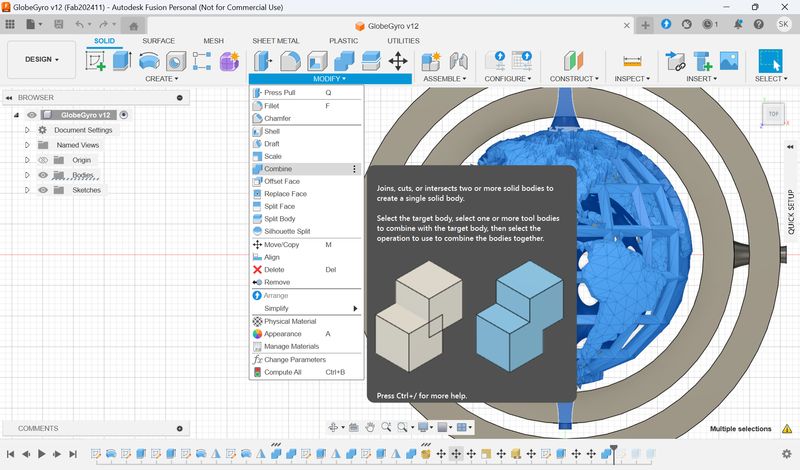Switch to the MESH tab
The height and width of the screenshot is (470, 800).
(213, 41)
